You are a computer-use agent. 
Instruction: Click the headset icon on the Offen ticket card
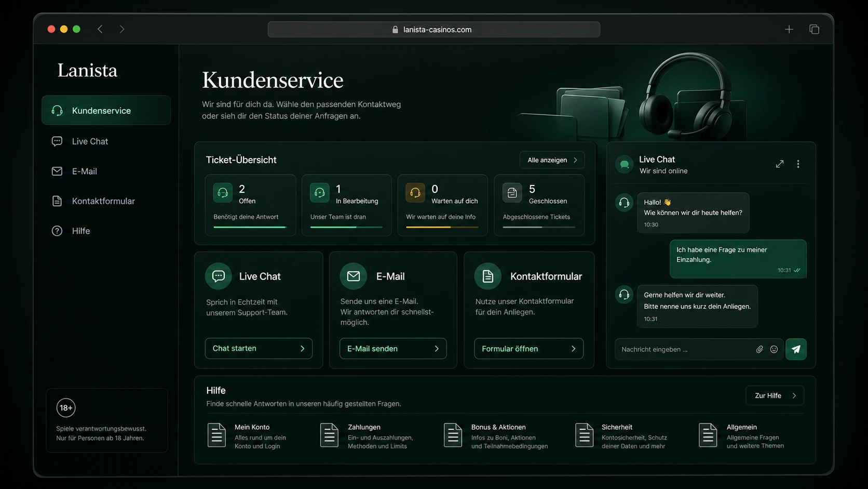(223, 193)
